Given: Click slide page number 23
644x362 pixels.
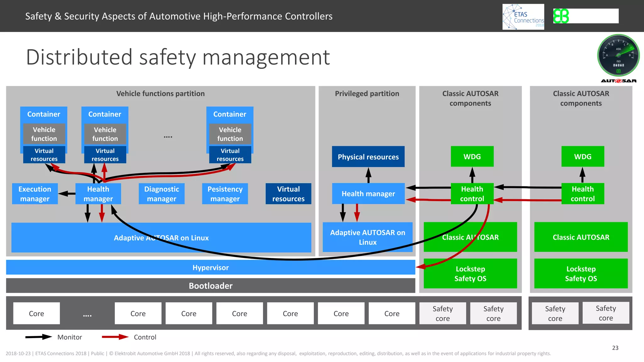Looking at the screenshot, I should point(615,348).
